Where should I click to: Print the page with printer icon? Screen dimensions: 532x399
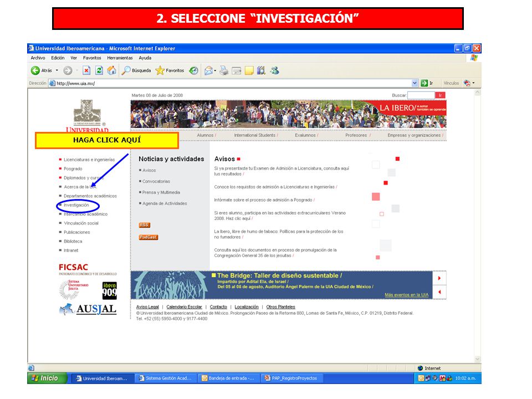pos(223,70)
